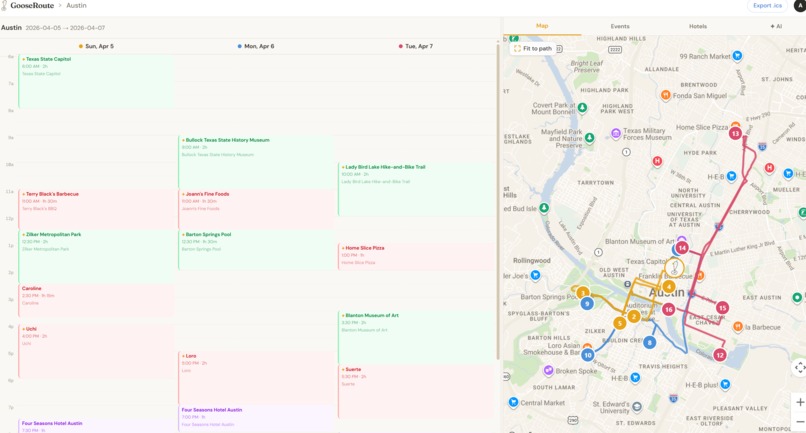Click the recenter crosshair map control
806x433 pixels.
point(800,368)
